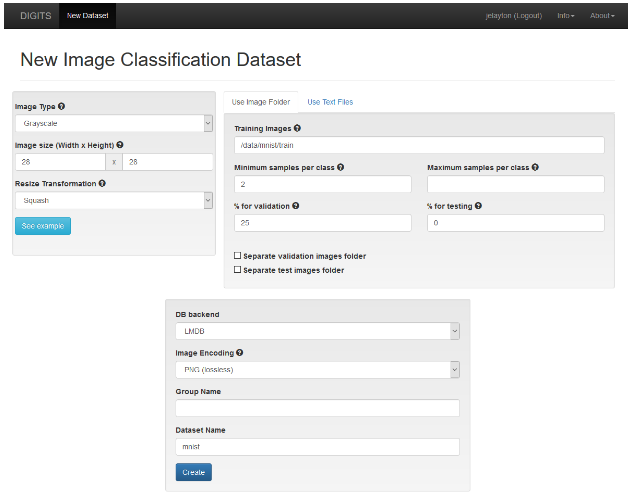
Task: Enable Separate validation images folder checkbox
Action: (x=237, y=257)
